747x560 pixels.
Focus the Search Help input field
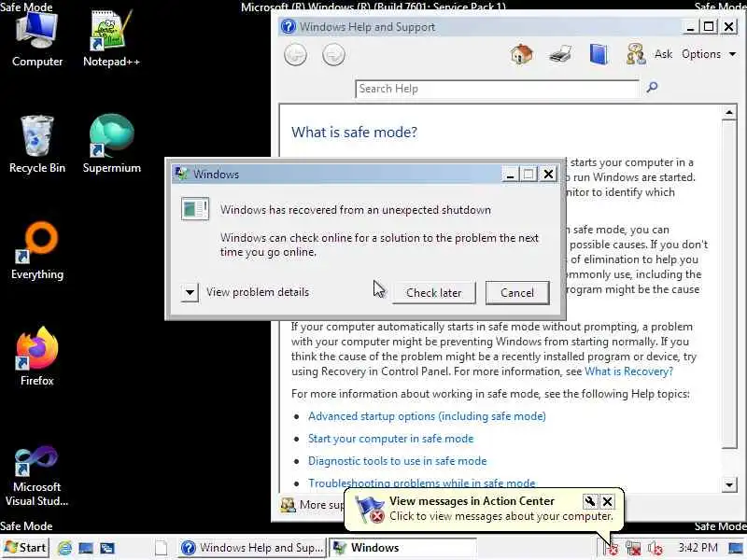[x=497, y=89]
